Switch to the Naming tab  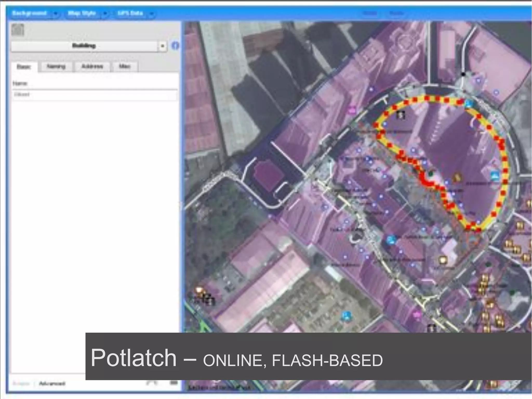coord(56,67)
